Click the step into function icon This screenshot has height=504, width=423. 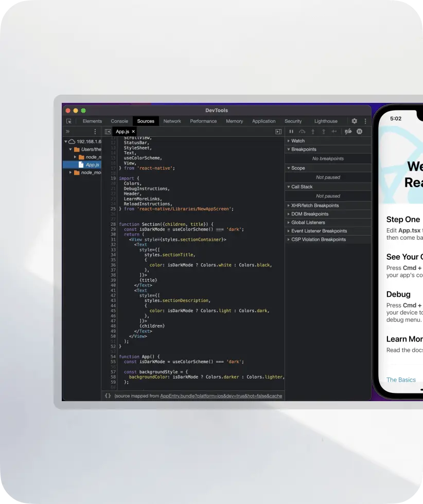click(x=313, y=132)
